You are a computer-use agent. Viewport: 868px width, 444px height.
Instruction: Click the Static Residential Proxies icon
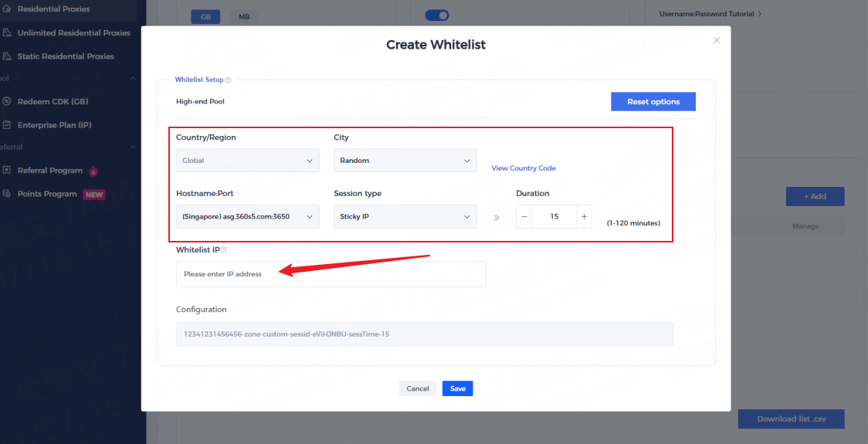pyautogui.click(x=7, y=56)
